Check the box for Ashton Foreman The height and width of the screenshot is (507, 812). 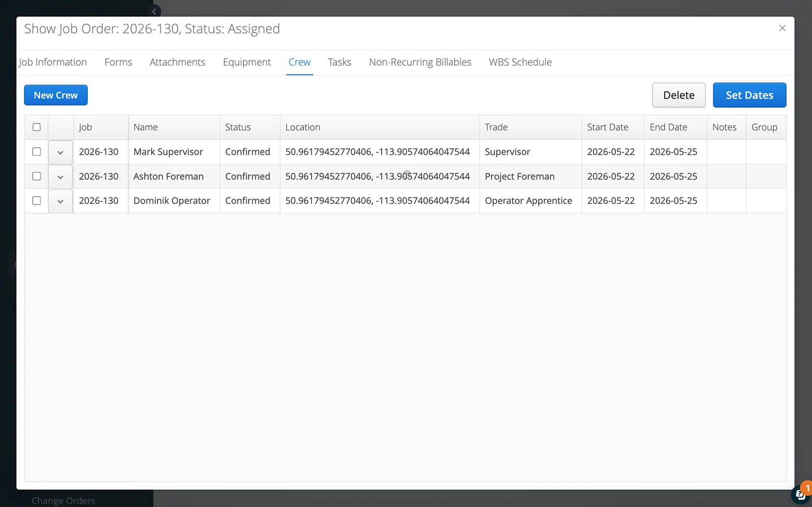pos(37,176)
